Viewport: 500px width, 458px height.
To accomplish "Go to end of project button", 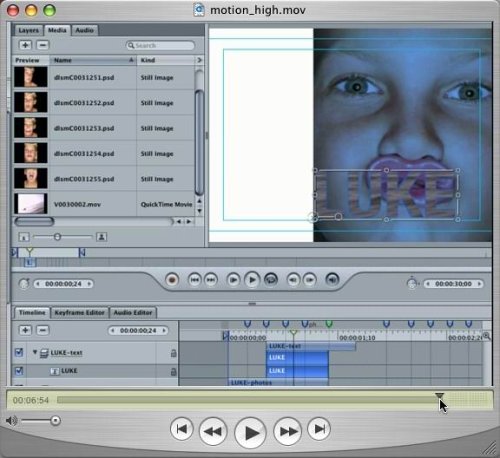I will 211,280.
